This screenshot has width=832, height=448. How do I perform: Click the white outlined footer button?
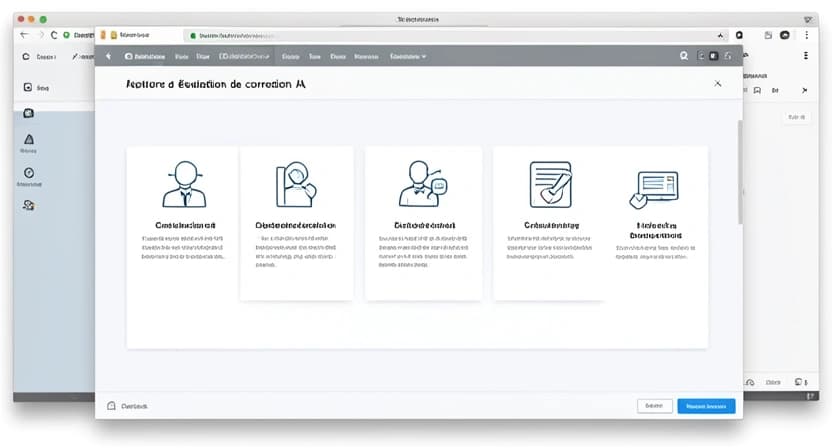click(x=654, y=406)
